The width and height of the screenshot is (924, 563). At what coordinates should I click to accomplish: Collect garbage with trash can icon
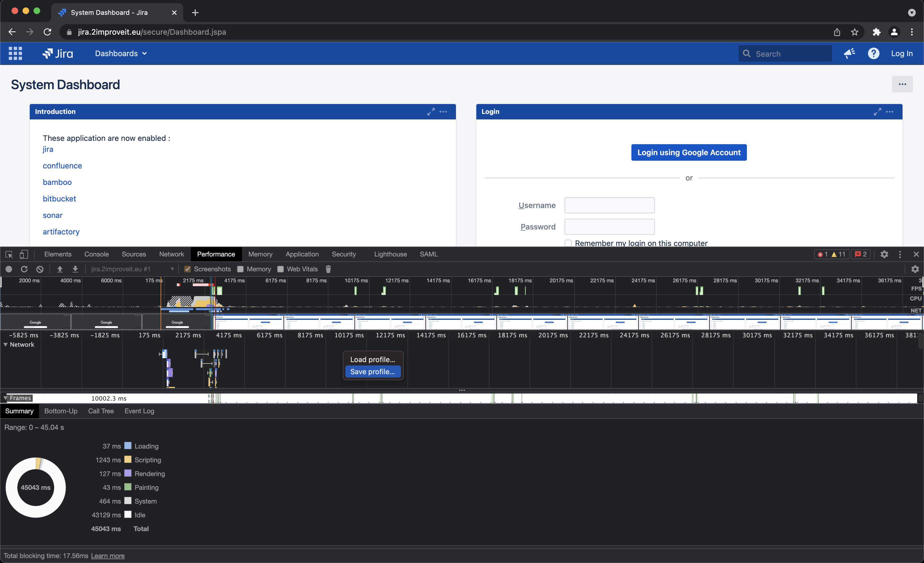(x=328, y=269)
